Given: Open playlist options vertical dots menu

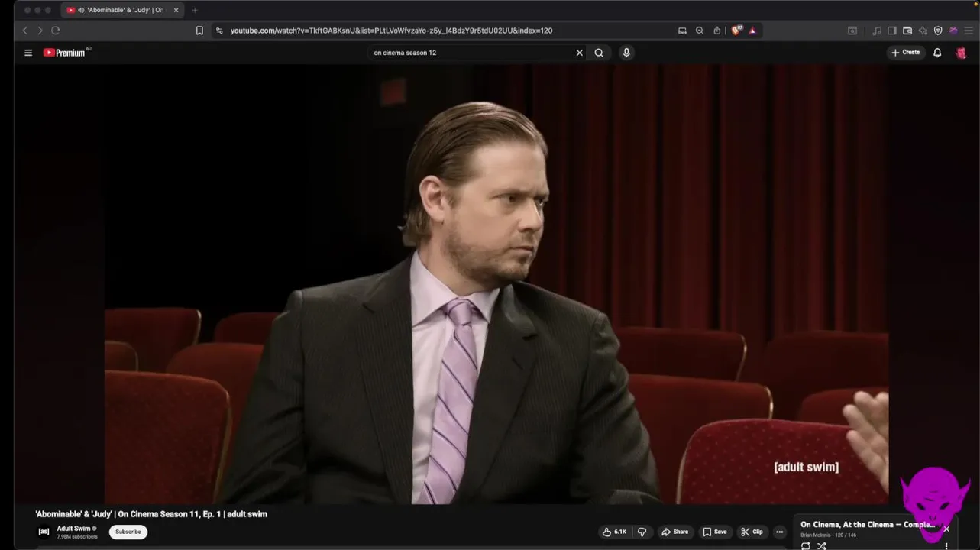Looking at the screenshot, I should point(946,546).
